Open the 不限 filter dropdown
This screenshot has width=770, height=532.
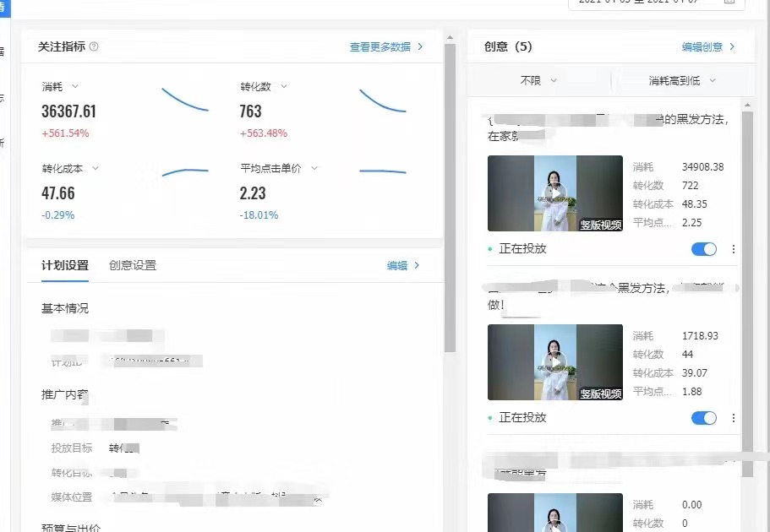pyautogui.click(x=538, y=80)
